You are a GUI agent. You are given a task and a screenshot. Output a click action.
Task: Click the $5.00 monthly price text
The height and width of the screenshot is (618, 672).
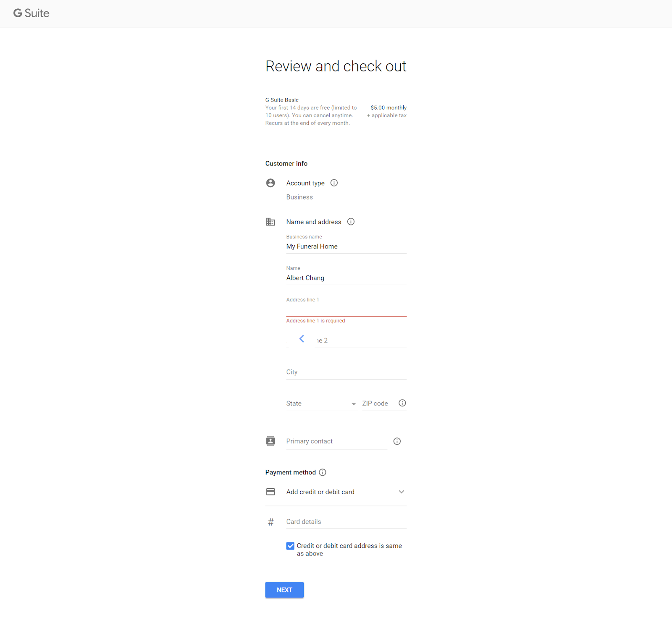(x=388, y=107)
